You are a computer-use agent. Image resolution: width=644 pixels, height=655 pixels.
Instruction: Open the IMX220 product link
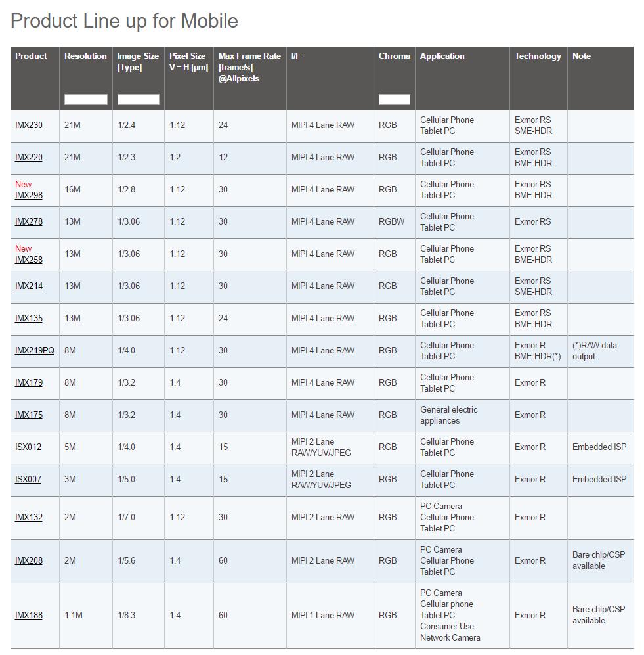pyautogui.click(x=29, y=158)
